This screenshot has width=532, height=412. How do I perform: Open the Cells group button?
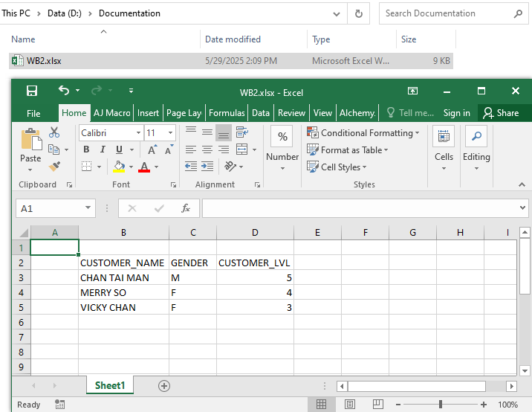[444, 137]
